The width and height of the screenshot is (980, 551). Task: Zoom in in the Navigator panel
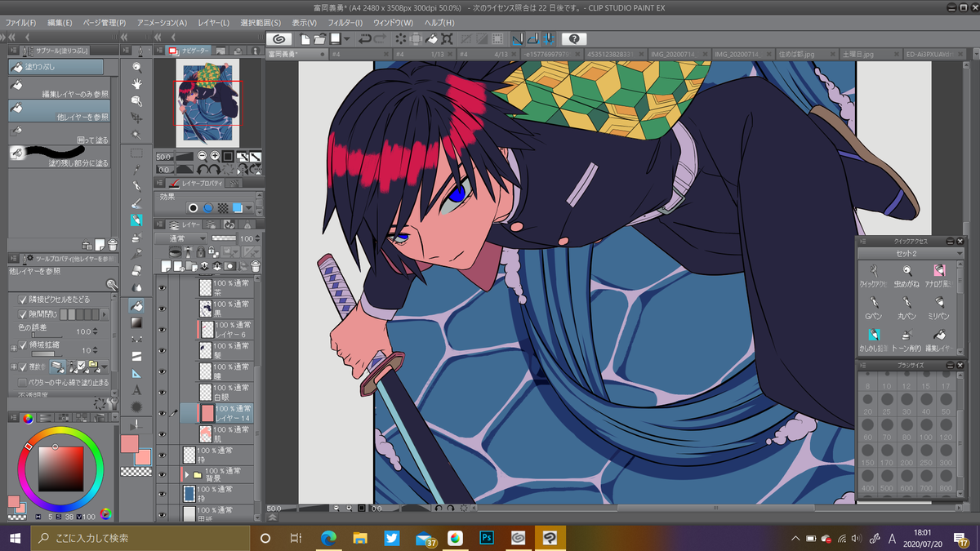215,156
